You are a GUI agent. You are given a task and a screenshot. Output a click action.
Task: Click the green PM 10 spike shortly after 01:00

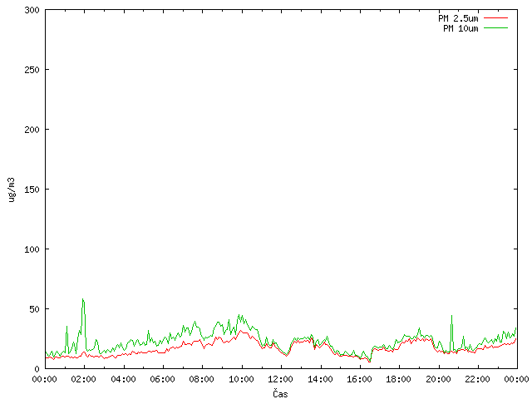point(66,327)
